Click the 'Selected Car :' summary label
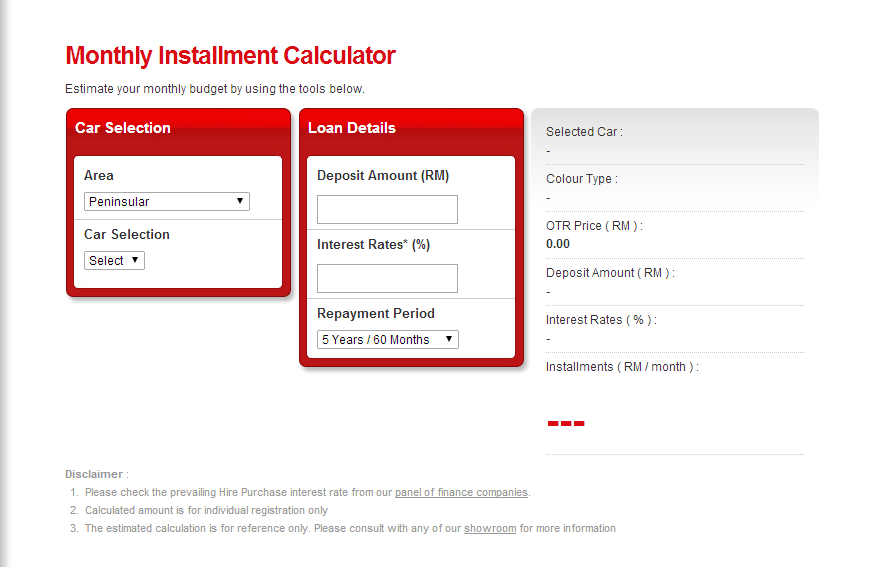889x567 pixels. [584, 132]
